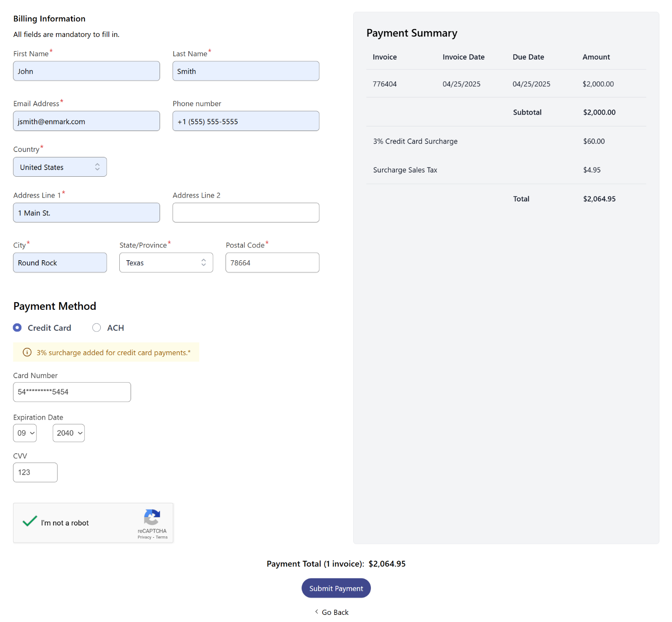The image size is (672, 622).
Task: Open the expiration month dropdown
Action: [24, 433]
